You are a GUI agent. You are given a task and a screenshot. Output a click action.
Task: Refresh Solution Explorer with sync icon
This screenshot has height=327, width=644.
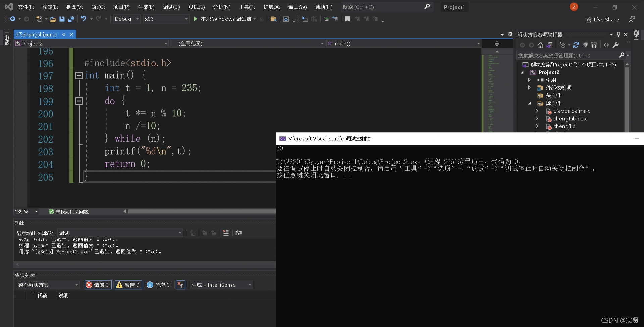576,45
